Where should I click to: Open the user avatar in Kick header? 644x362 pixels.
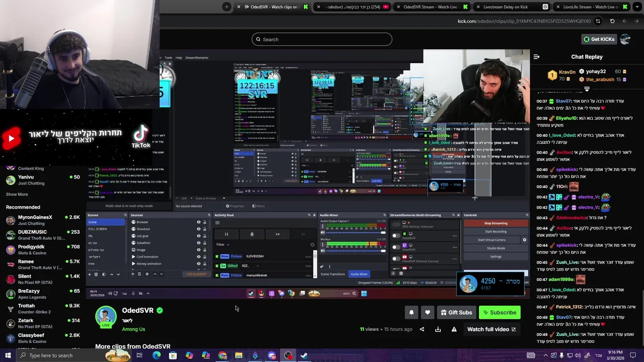coord(625,39)
